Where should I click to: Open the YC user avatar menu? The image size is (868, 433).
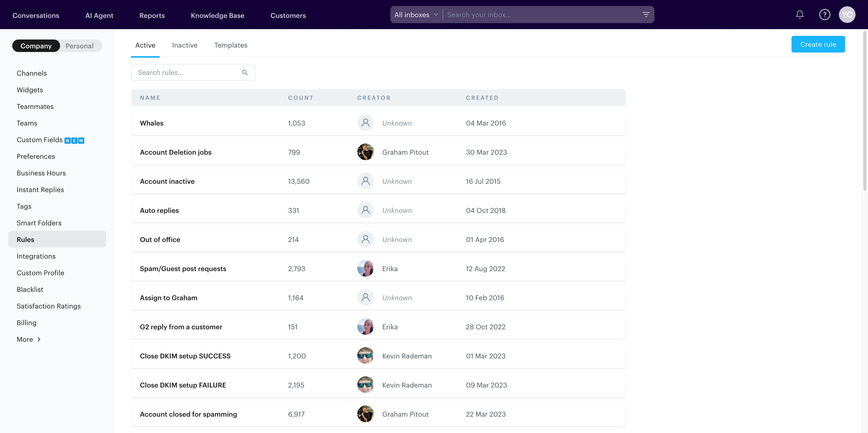point(847,15)
